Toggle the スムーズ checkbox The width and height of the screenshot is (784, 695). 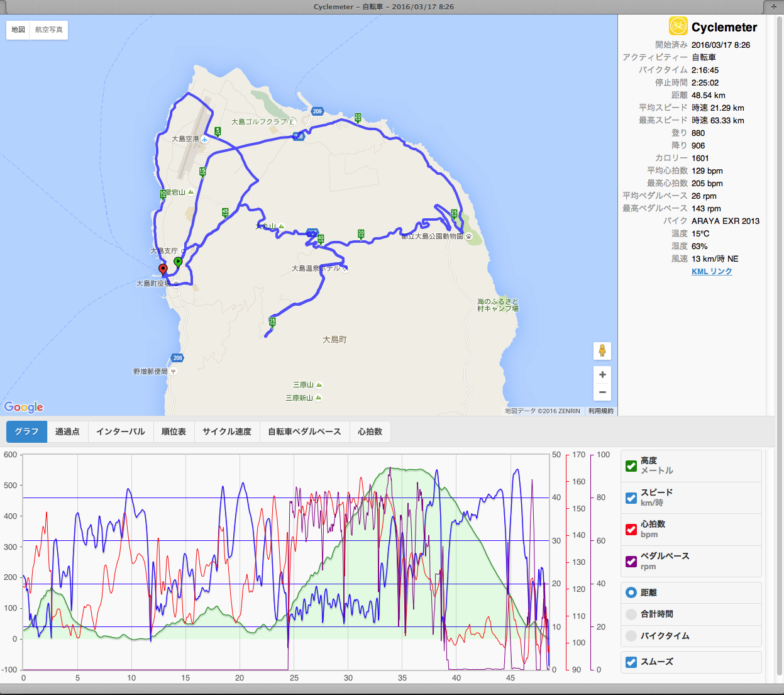tap(631, 662)
